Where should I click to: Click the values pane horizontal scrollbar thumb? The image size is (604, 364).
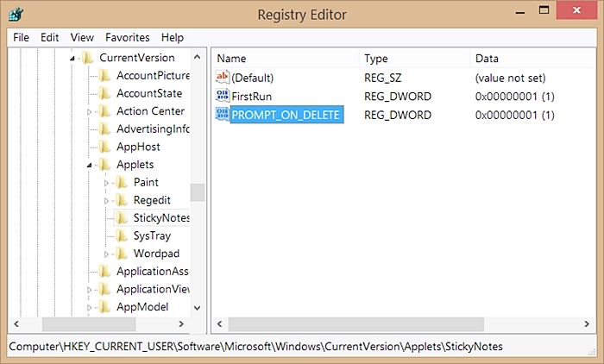click(356, 324)
